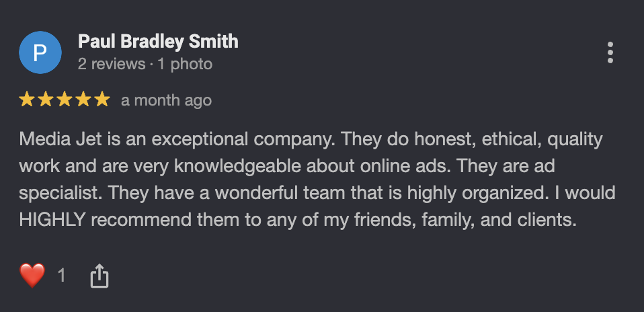The width and height of the screenshot is (644, 312).
Task: Click 'wonderful team' sentence in review
Action: 257,193
